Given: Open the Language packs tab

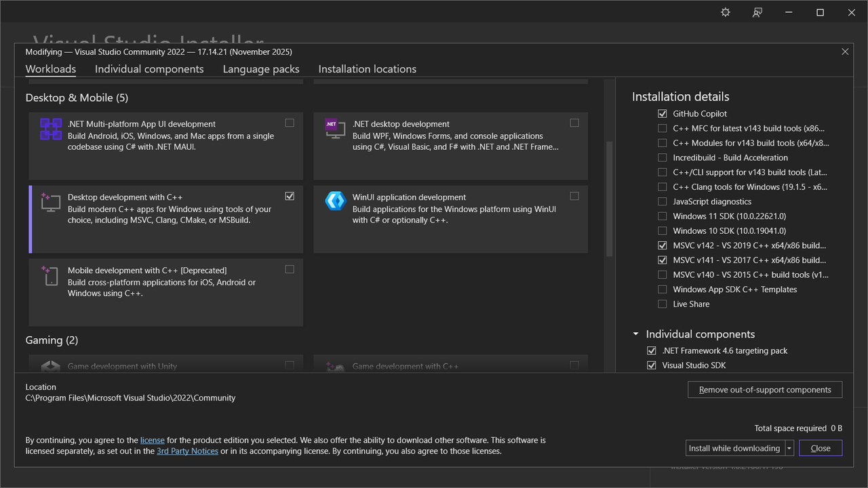Looking at the screenshot, I should [x=261, y=69].
